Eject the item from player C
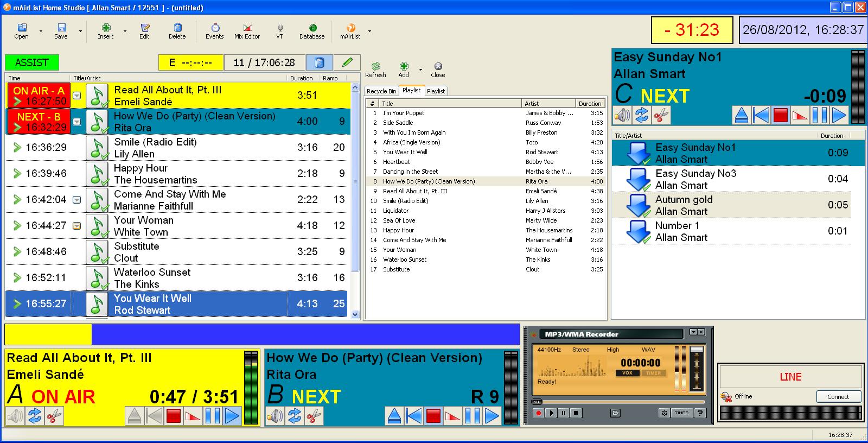Viewport: 868px width, 443px height. click(742, 115)
